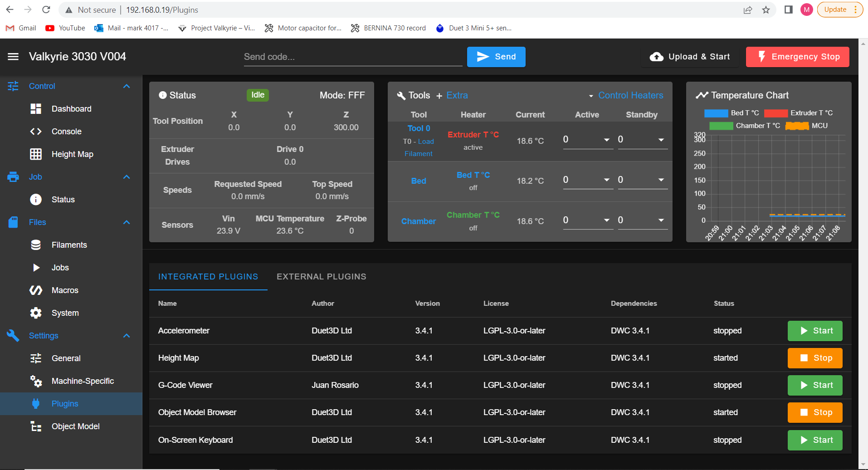Image resolution: width=868 pixels, height=470 pixels.
Task: Open Dashboard from sidebar
Action: 72,109
